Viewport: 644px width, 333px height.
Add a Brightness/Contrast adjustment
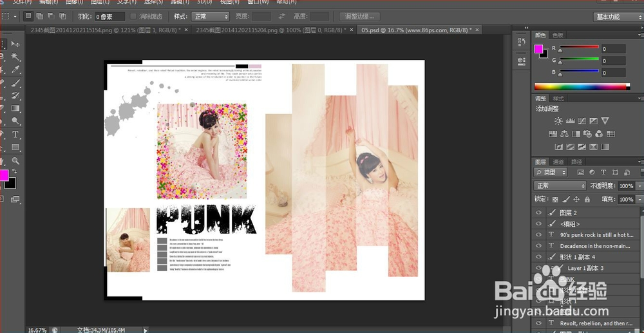tap(558, 120)
